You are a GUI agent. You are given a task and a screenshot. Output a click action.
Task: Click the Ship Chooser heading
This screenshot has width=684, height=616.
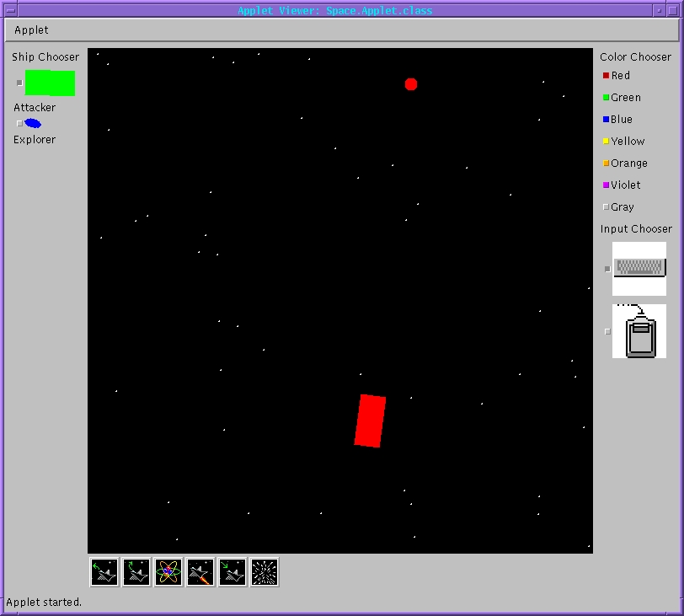[45, 56]
